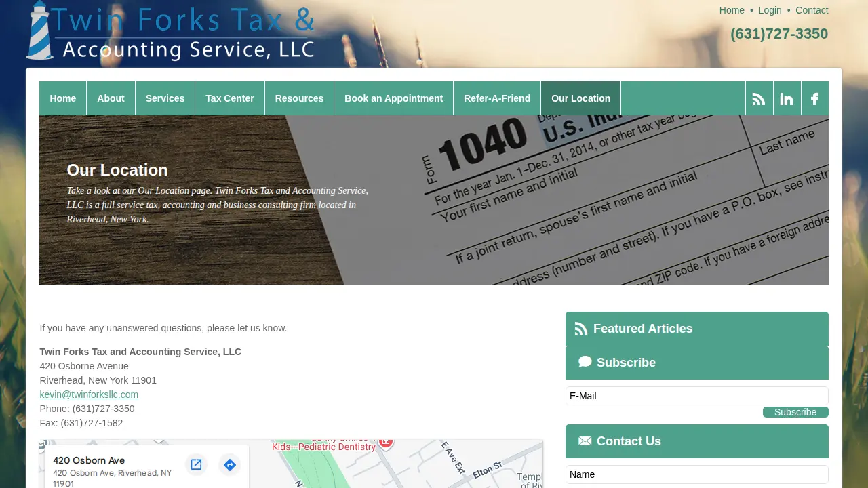Click the Login link
This screenshot has width=868, height=488.
point(770,10)
